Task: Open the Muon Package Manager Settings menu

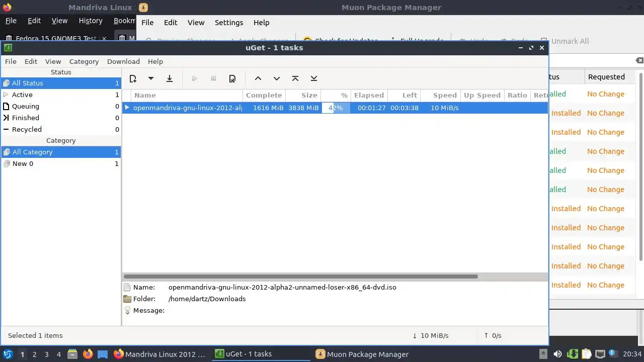Action: (229, 23)
